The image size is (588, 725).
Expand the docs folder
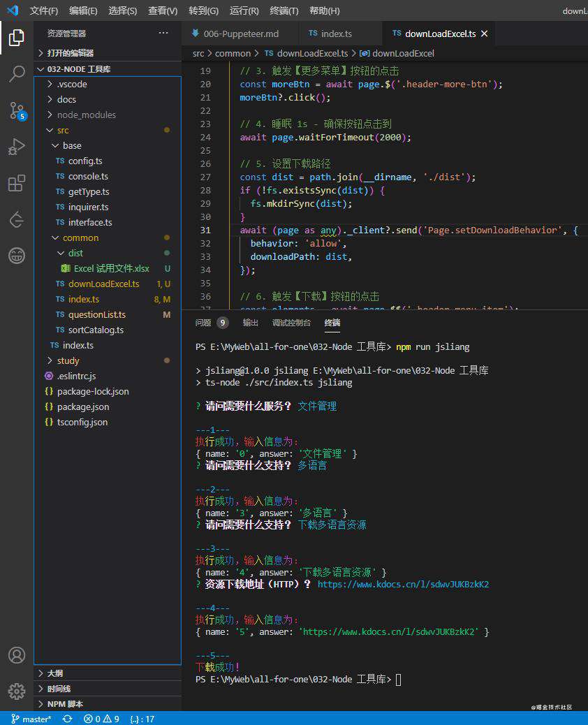[x=108, y=99]
